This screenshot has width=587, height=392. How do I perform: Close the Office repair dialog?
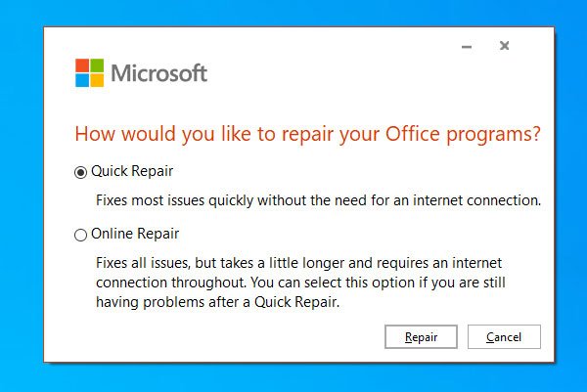(x=504, y=46)
